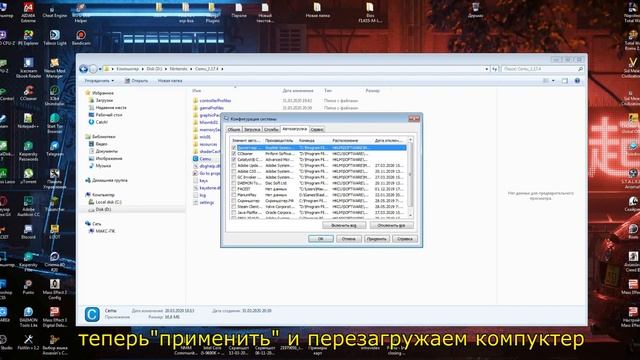Open DAEMON Tools Lite desktop icon
Image resolution: width=640 pixels, height=360 pixels.
[x=28, y=318]
